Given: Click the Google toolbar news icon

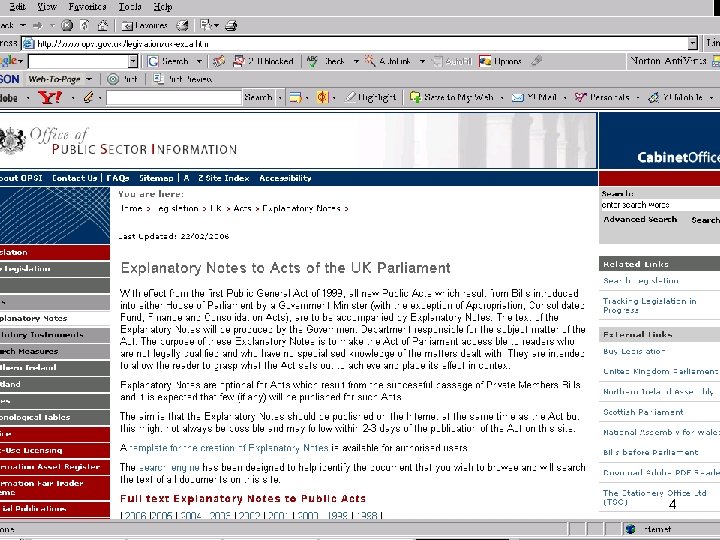Looking at the screenshot, I should point(219,61).
